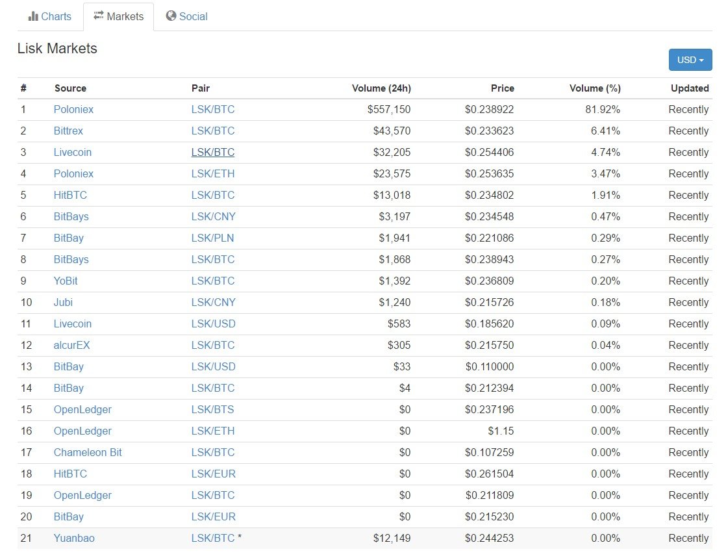Open OpenLedger source link in row 15
The height and width of the screenshot is (560, 728).
point(82,409)
